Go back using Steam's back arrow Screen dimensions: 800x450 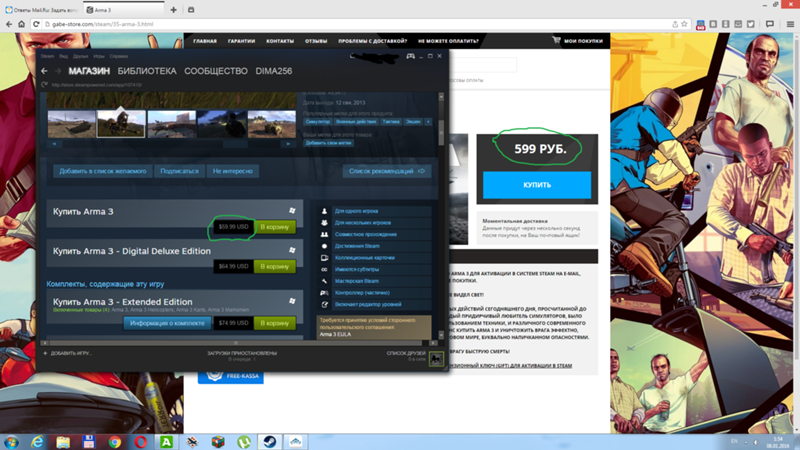(44, 71)
